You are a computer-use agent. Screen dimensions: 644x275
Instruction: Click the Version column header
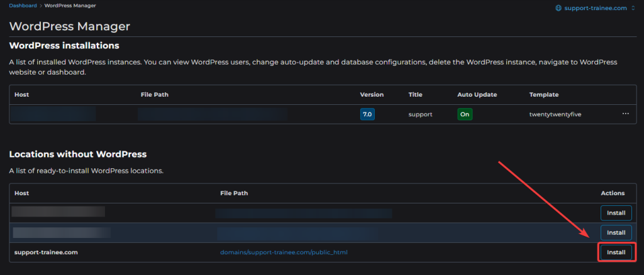tap(372, 95)
